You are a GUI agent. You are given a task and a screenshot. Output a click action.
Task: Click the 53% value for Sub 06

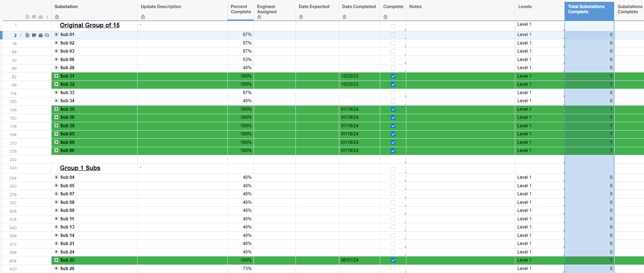coord(247,60)
